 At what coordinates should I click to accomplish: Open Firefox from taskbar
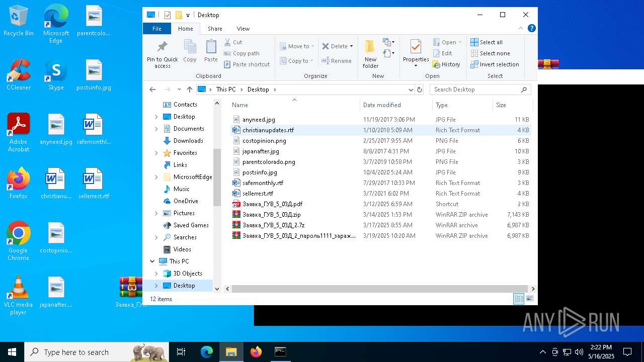coord(256,352)
